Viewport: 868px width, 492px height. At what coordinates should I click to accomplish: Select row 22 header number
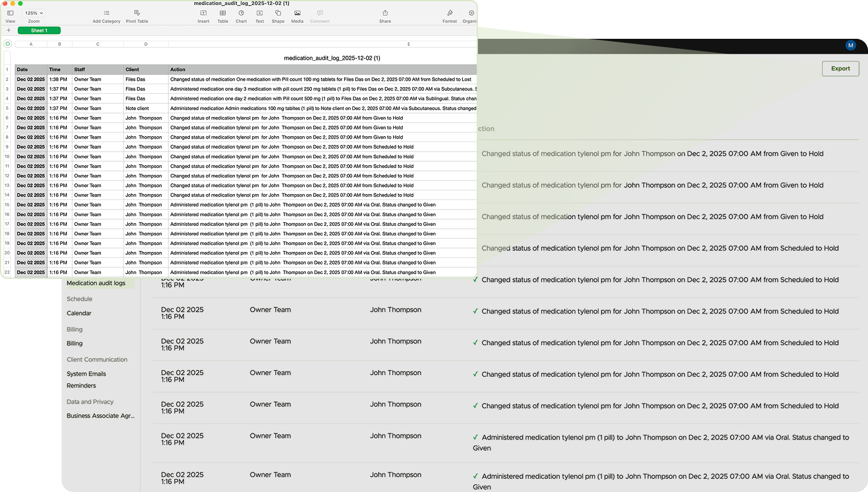(7, 272)
